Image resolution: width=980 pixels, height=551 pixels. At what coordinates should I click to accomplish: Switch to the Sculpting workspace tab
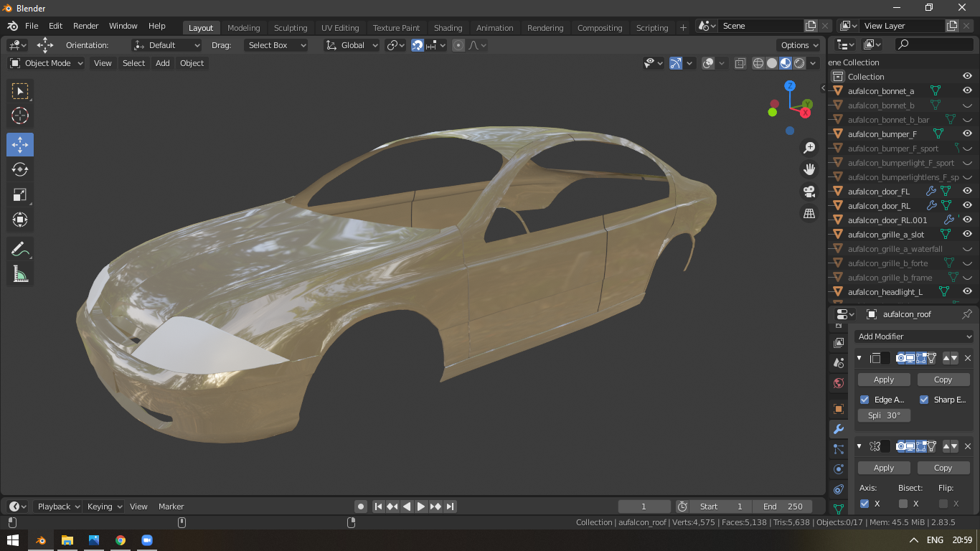coord(291,28)
